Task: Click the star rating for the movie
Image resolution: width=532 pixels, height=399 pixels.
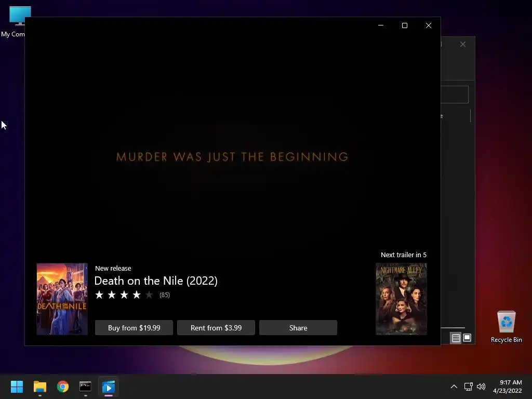Action: click(124, 295)
